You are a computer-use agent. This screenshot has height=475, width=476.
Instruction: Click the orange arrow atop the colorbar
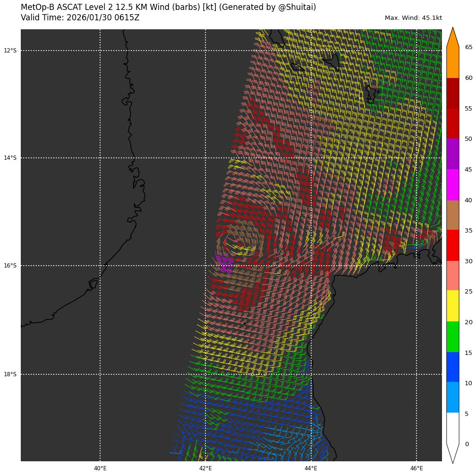click(x=452, y=38)
